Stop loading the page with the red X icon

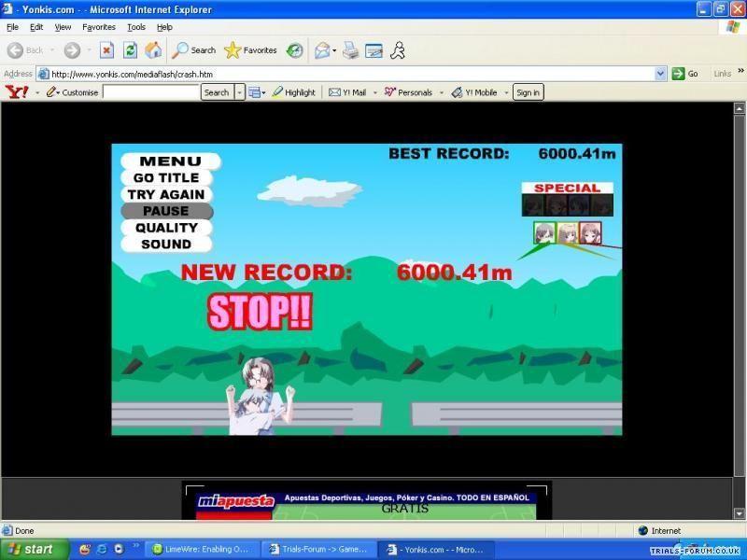pos(106,50)
